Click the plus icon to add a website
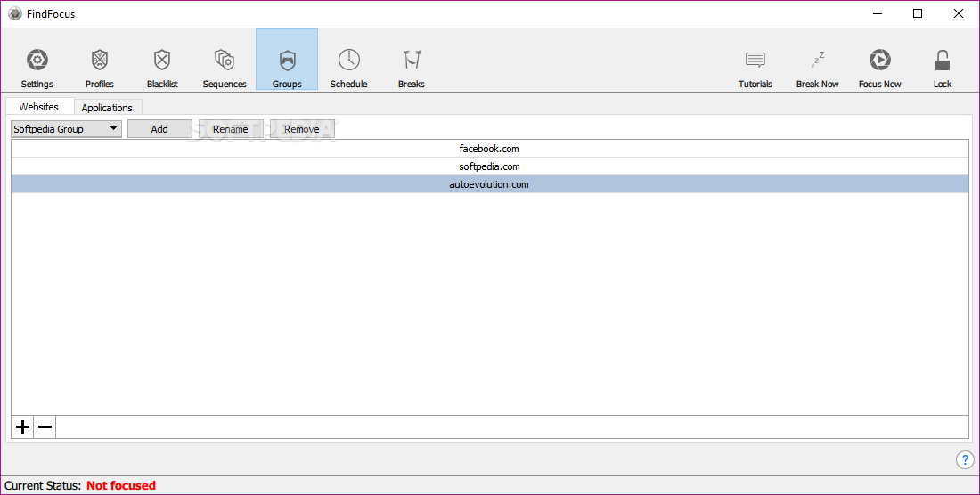 click(x=22, y=427)
